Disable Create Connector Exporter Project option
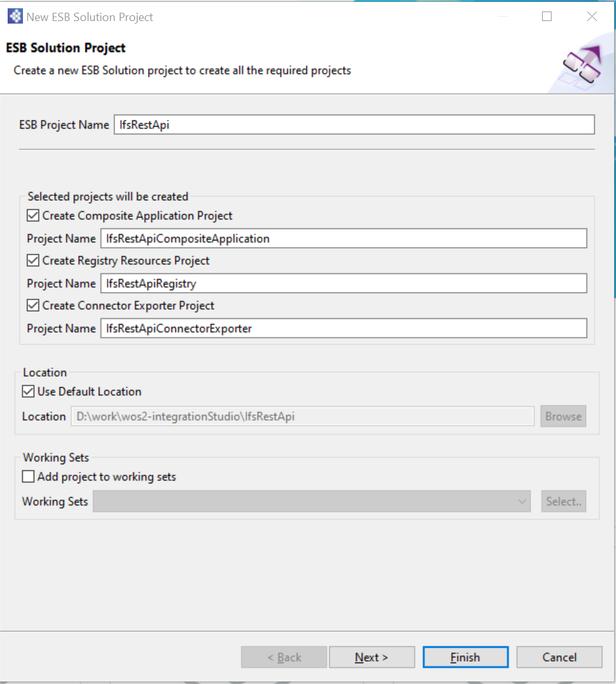616x684 pixels. (x=33, y=305)
